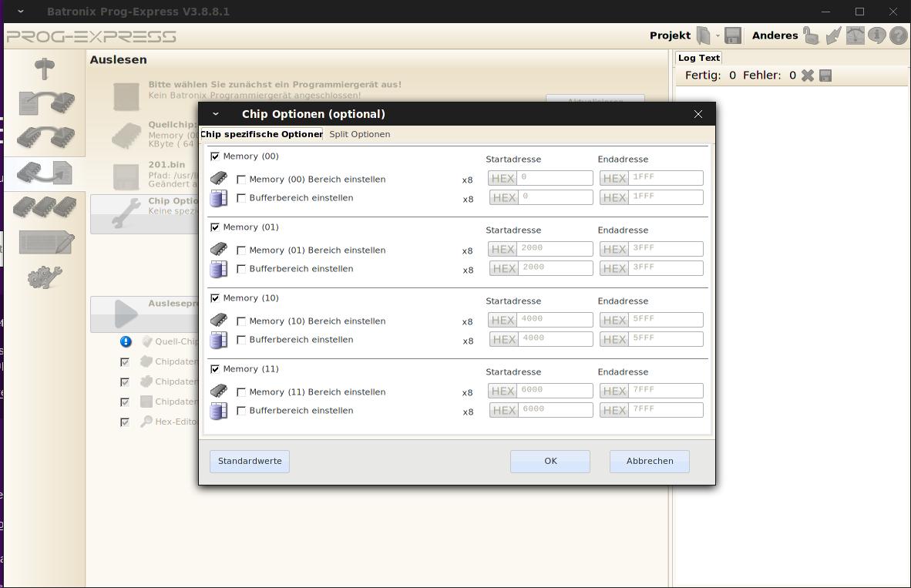Enable Bufferbereich einstellen under Memory (01)
The height and width of the screenshot is (588, 911).
(241, 269)
